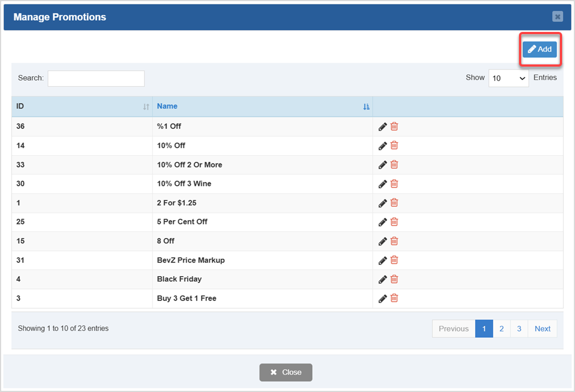Delete the 10% Off promotion
575x392 pixels.
394,145
